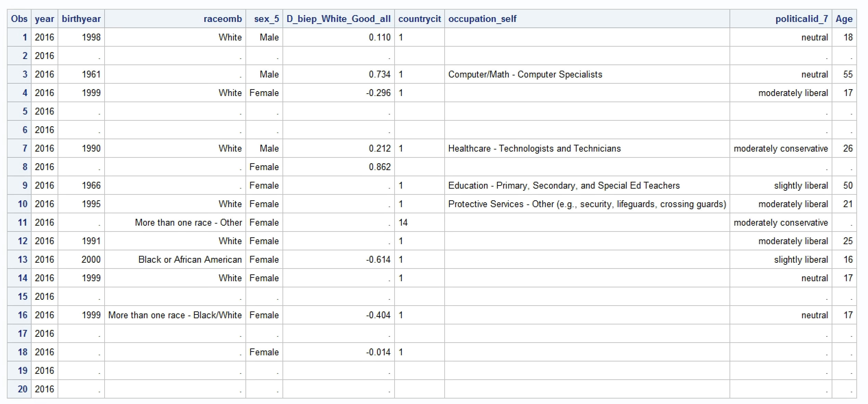Click the More than one race - Black/White cell

point(175,315)
